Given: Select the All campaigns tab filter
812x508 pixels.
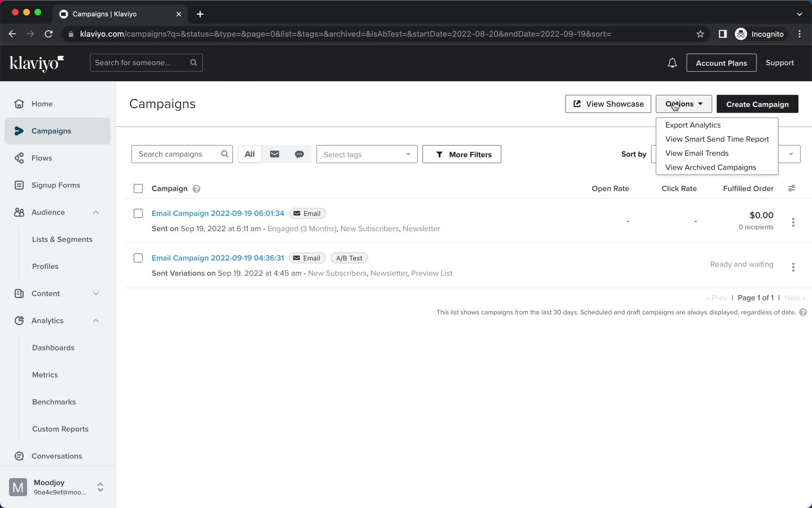Looking at the screenshot, I should [250, 154].
